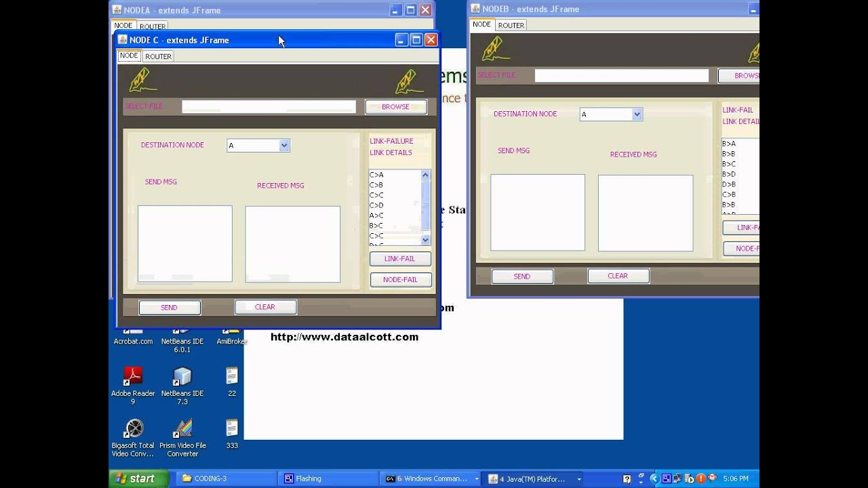Viewport: 868px width, 488px height.
Task: Click the restore/options icon on language bar
Action: [x=641, y=475]
